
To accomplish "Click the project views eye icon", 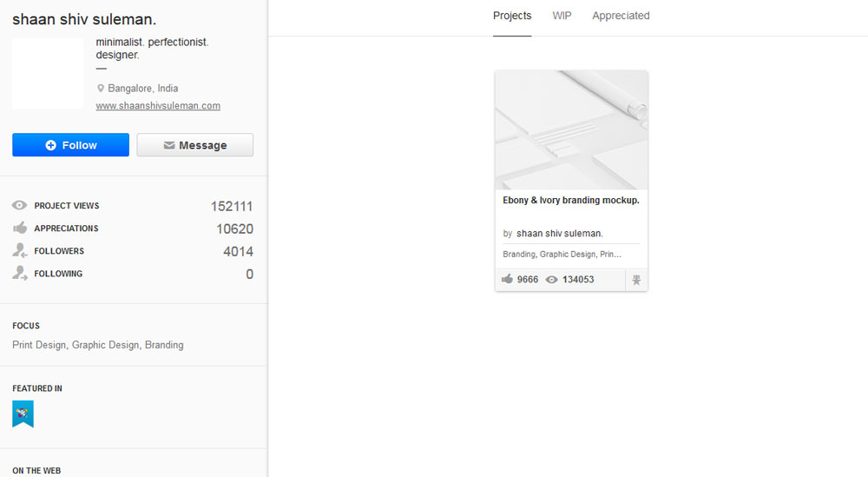I will point(19,206).
